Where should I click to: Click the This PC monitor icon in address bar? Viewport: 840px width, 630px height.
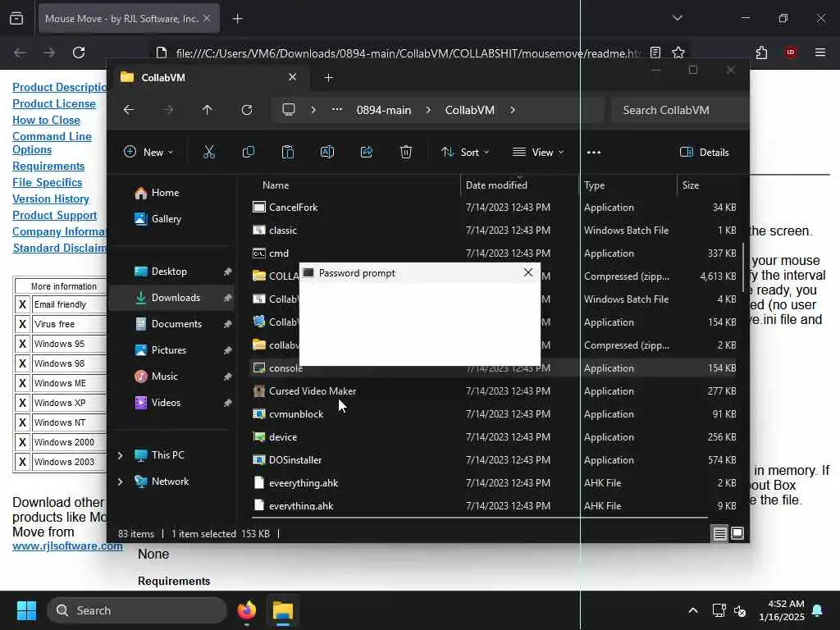(289, 110)
